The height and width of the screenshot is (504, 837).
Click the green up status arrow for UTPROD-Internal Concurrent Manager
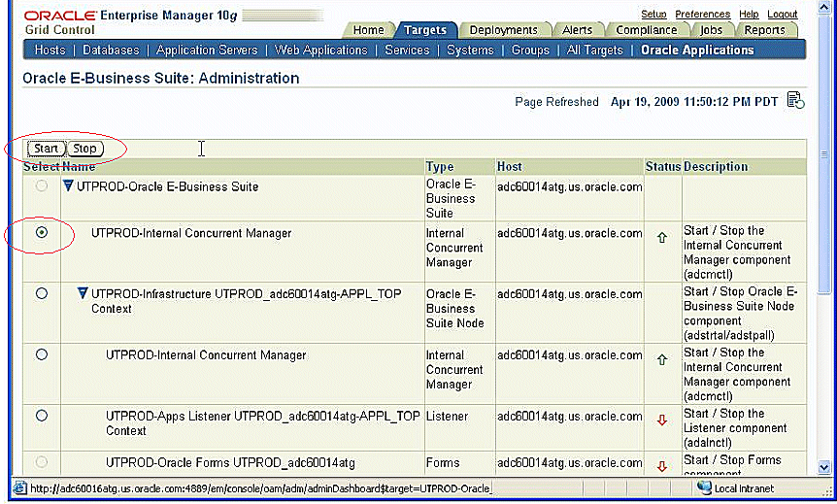tap(662, 238)
